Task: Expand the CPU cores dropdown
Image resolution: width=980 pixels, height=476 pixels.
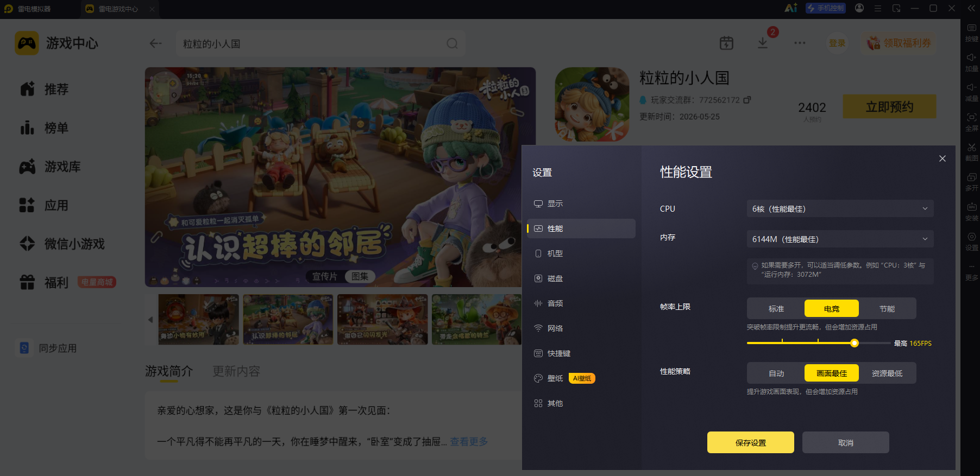Action: click(840, 208)
